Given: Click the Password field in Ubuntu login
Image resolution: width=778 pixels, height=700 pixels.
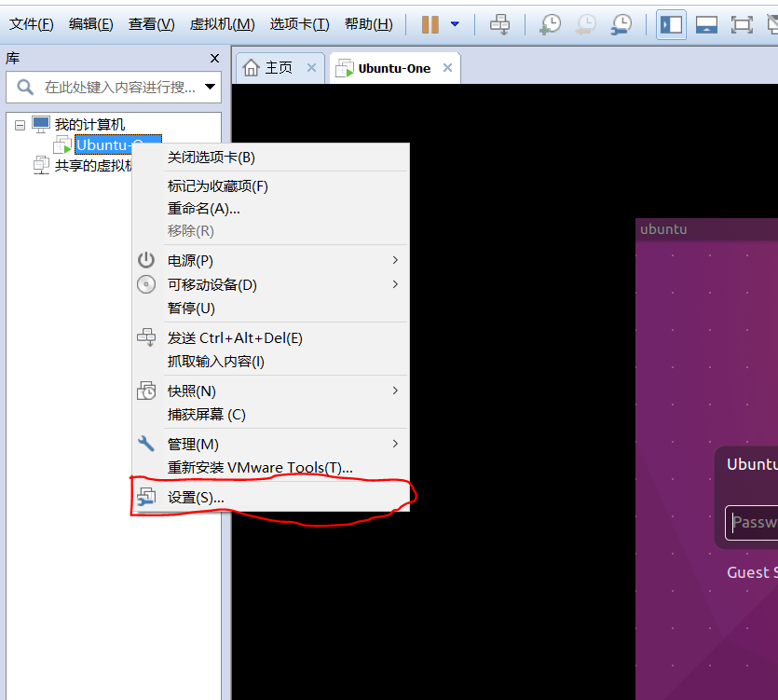Looking at the screenshot, I should tap(751, 523).
